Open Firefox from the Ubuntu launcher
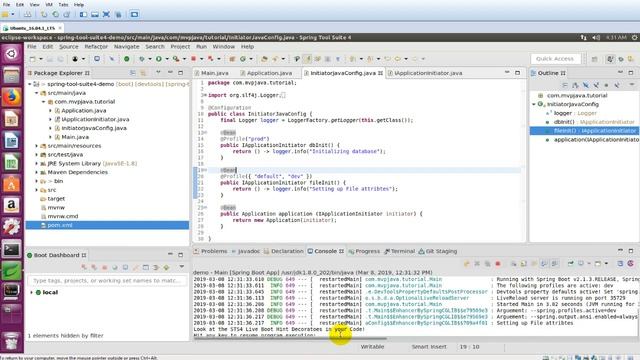Viewport: 640px width, 360px height. pos(11,97)
